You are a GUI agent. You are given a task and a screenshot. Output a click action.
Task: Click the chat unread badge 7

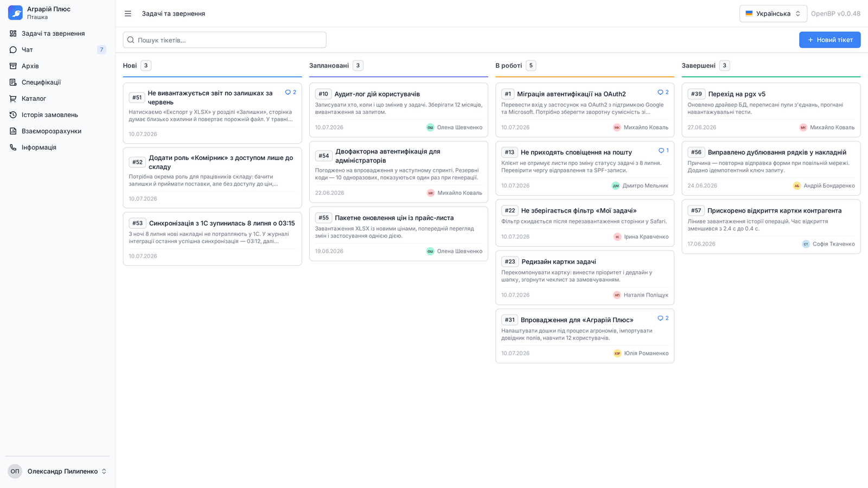point(101,50)
